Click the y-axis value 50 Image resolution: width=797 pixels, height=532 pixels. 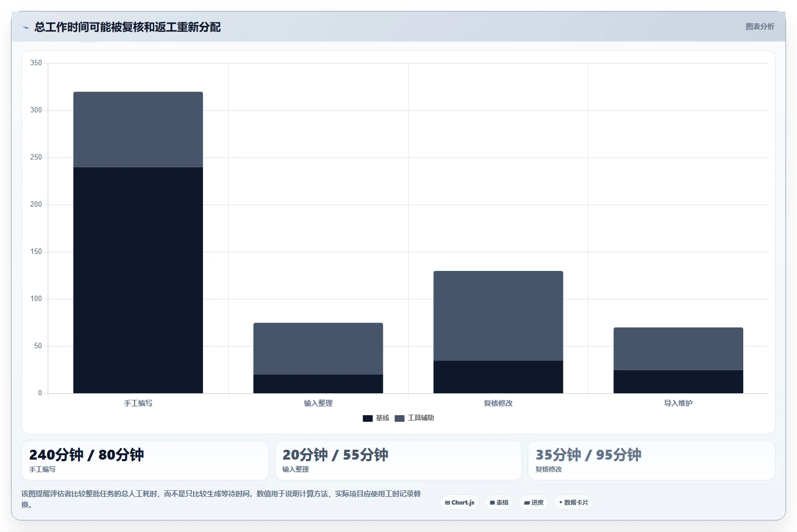38,346
